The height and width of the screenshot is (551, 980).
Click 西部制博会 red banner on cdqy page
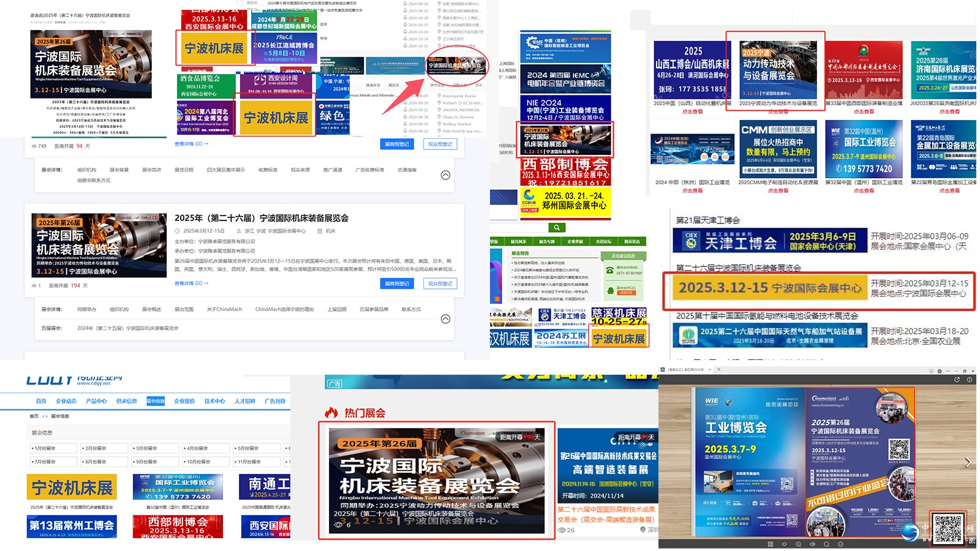click(178, 527)
